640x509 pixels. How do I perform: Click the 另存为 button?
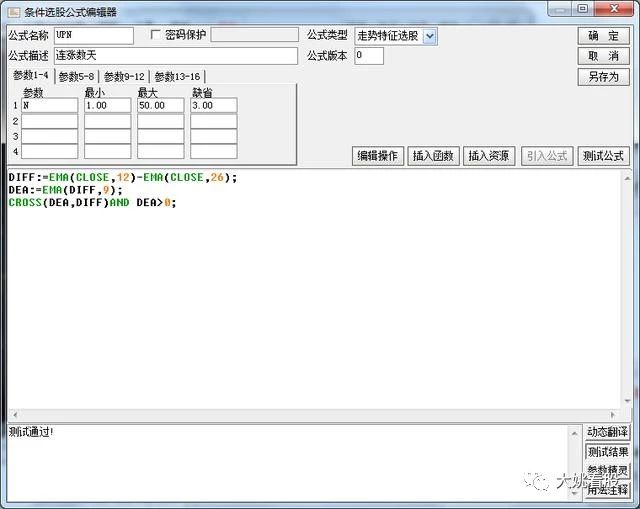[604, 77]
